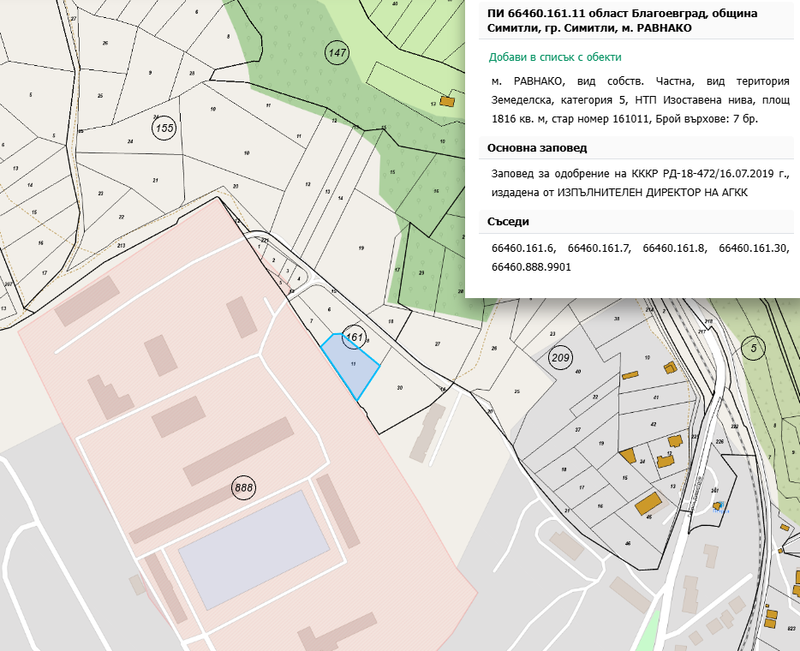The image size is (800, 651).
Task: Click the circled 888 district marker
Action: pyautogui.click(x=243, y=488)
